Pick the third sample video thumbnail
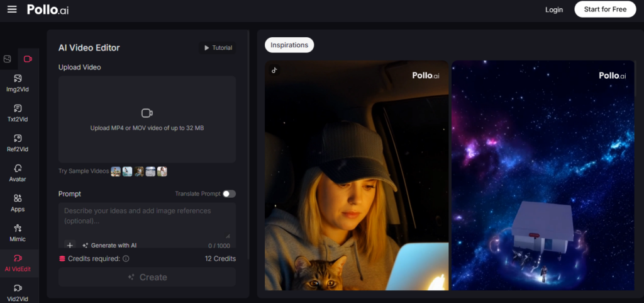This screenshot has height=303, width=644. 139,171
